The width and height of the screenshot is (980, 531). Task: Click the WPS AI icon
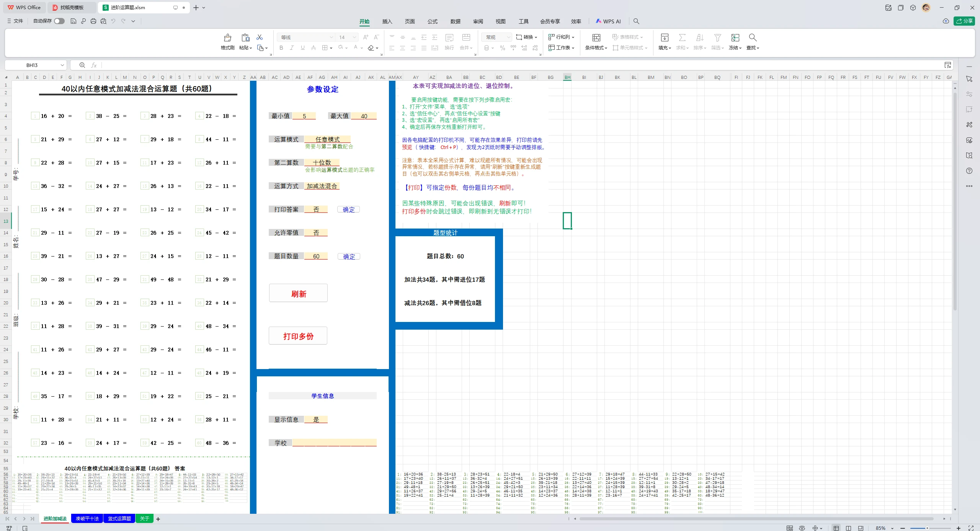(608, 21)
